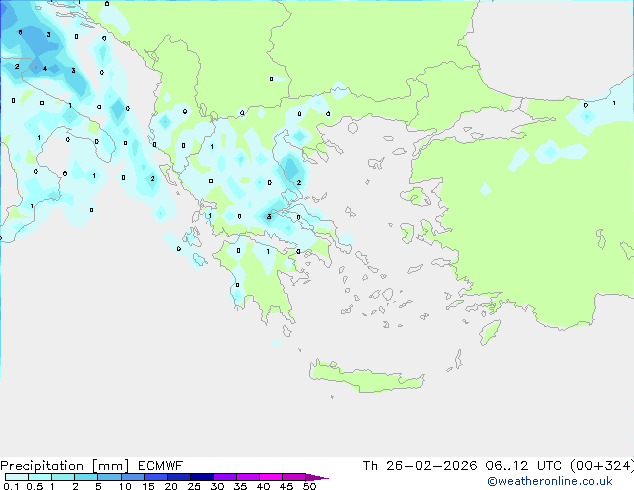Click purple swatch between 30 and 35

(x=225, y=477)
